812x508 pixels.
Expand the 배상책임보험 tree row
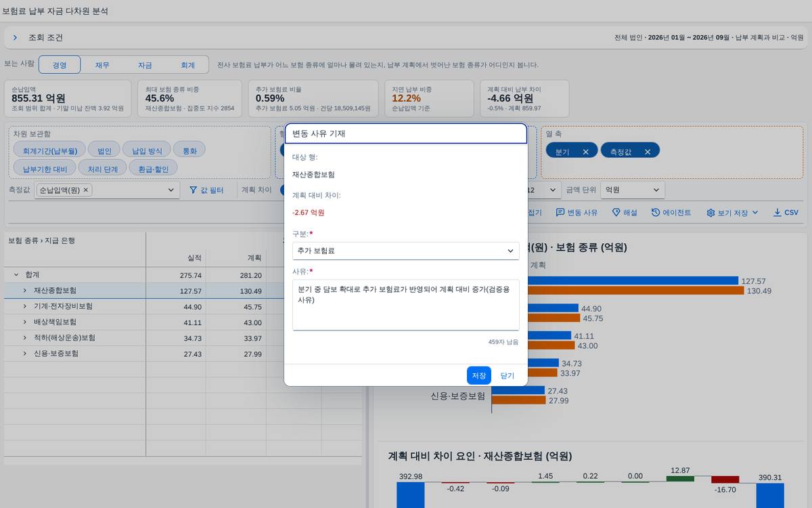25,322
